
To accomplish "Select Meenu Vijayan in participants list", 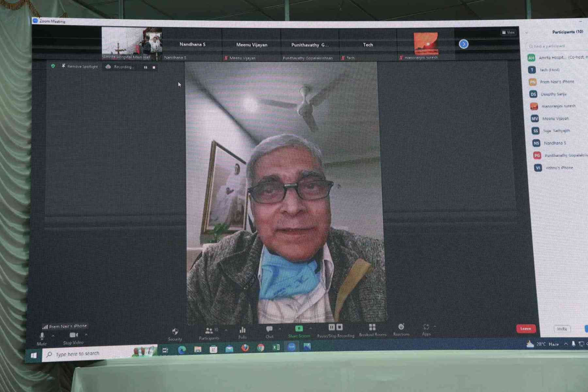I will 559,119.
